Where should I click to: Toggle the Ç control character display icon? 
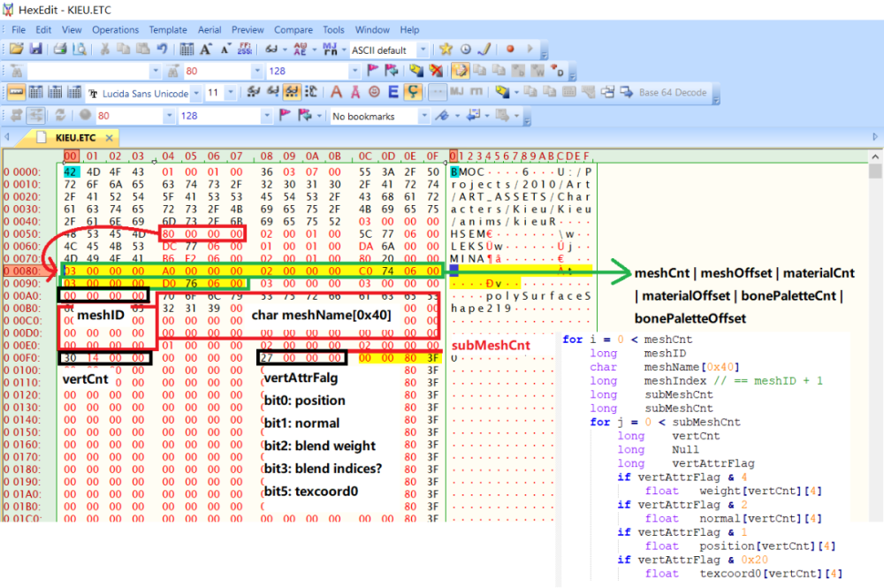pos(412,92)
